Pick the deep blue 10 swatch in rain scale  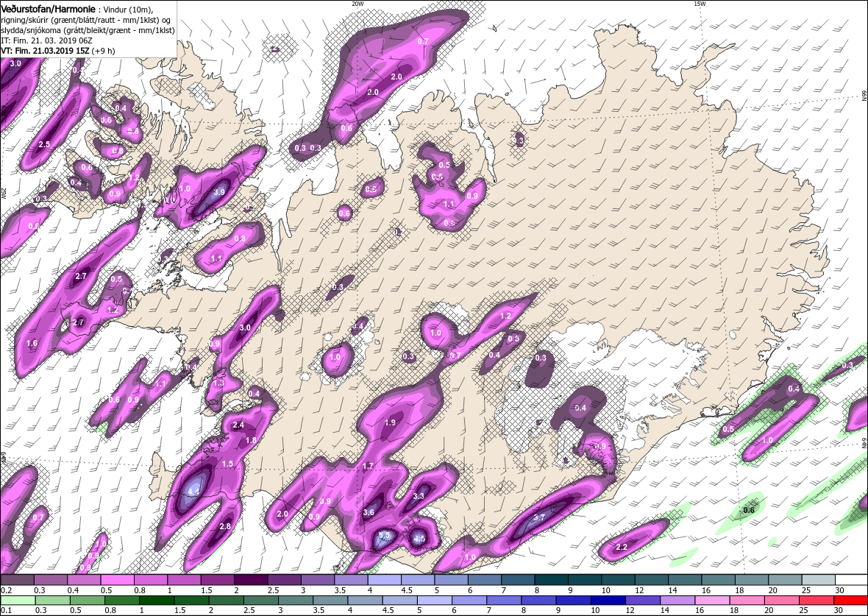[608, 601]
